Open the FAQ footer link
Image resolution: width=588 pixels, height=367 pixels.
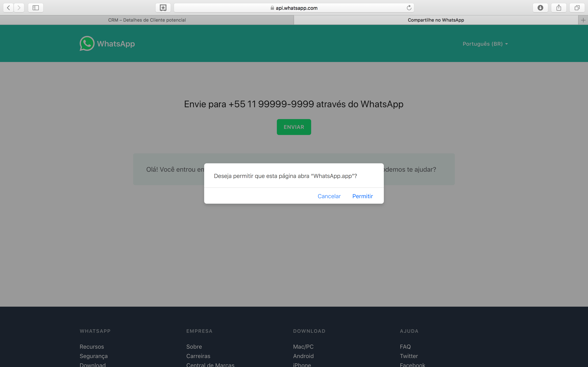click(405, 347)
